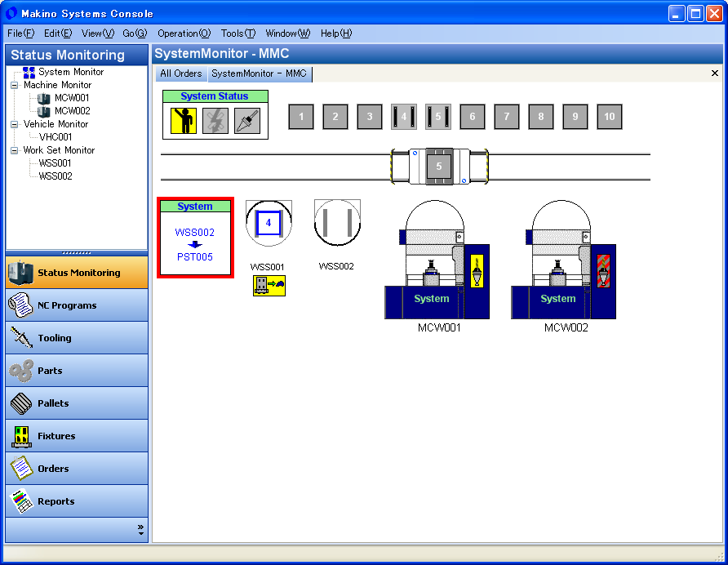Click the greyed lightning status icon
728x565 pixels.
(x=215, y=121)
